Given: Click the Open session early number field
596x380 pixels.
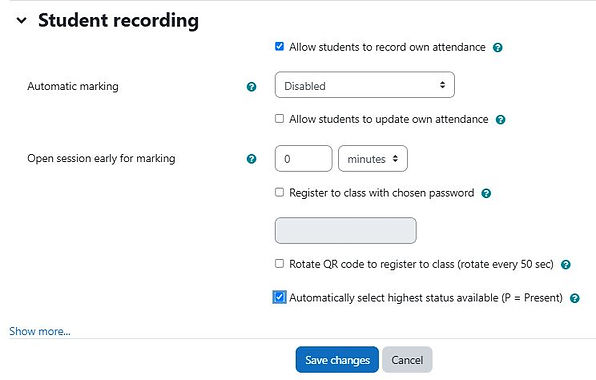Looking at the screenshot, I should (x=303, y=158).
